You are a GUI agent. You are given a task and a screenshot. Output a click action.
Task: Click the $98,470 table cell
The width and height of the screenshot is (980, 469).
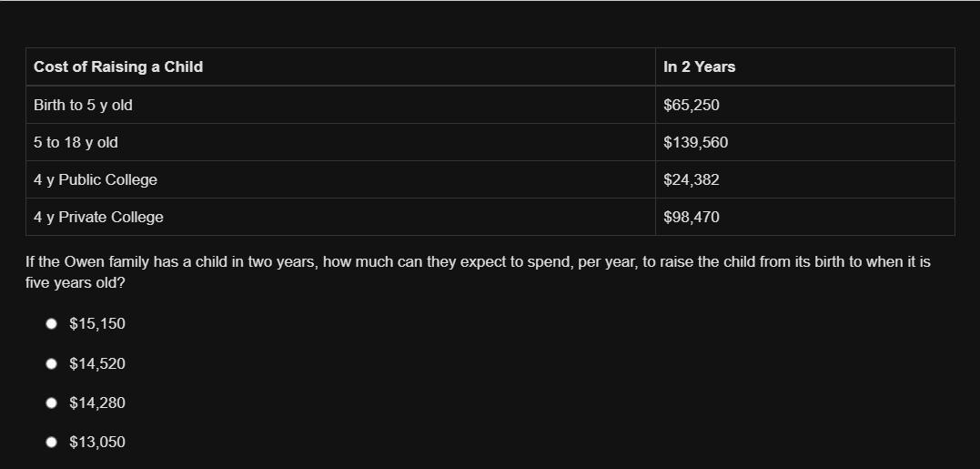(805, 217)
